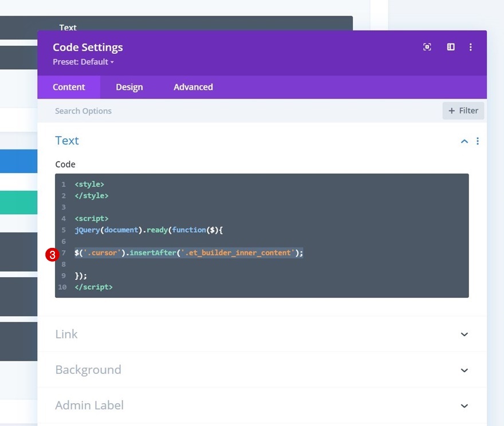Expand the Link section
The width and height of the screenshot is (504, 426).
click(x=464, y=334)
